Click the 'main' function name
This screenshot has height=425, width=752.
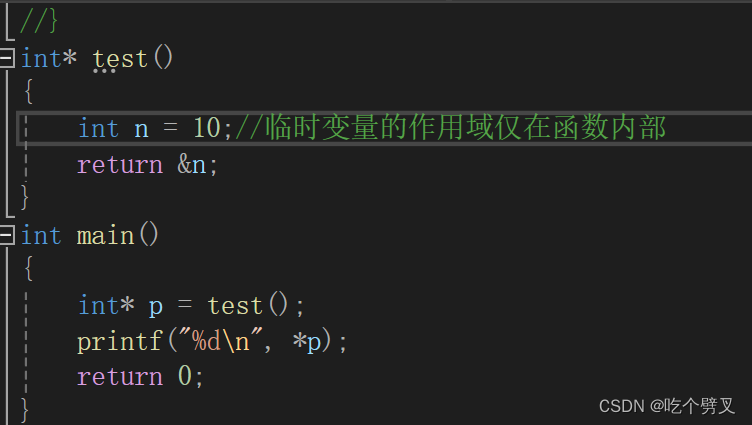point(106,236)
